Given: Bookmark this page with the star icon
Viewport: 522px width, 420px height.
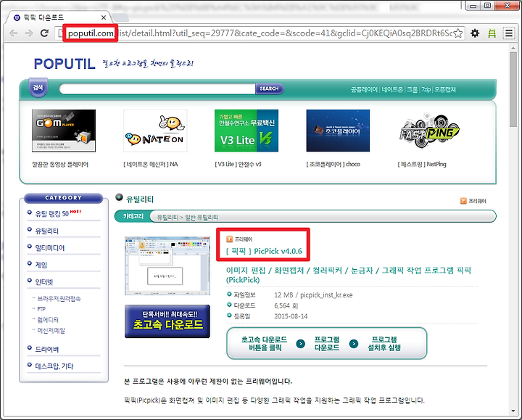Looking at the screenshot, I should pos(458,33).
